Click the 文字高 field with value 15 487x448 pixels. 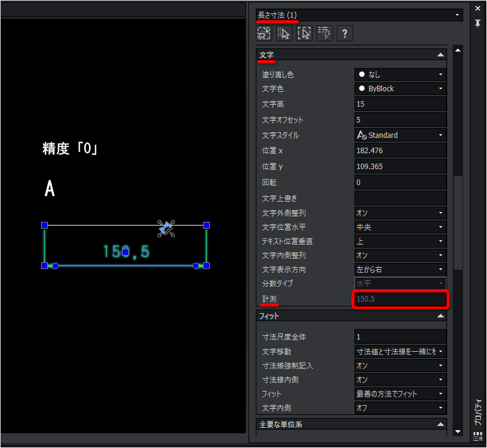(401, 104)
